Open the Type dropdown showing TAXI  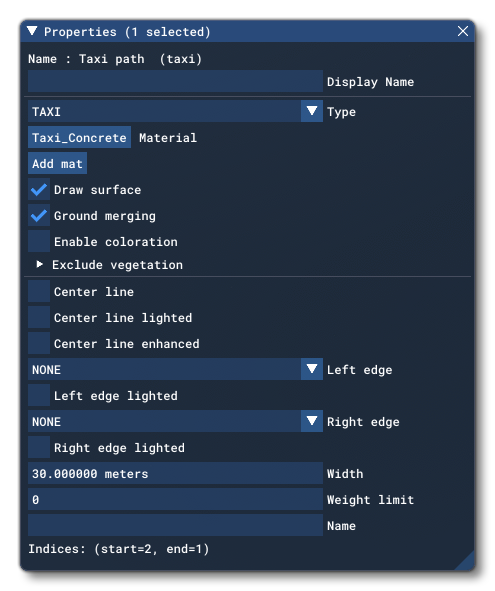click(x=175, y=111)
